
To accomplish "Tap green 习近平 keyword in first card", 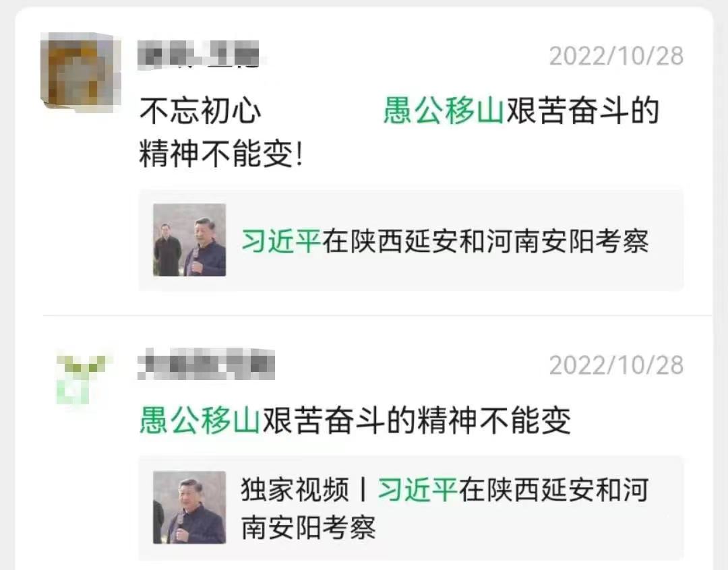I will [x=281, y=241].
